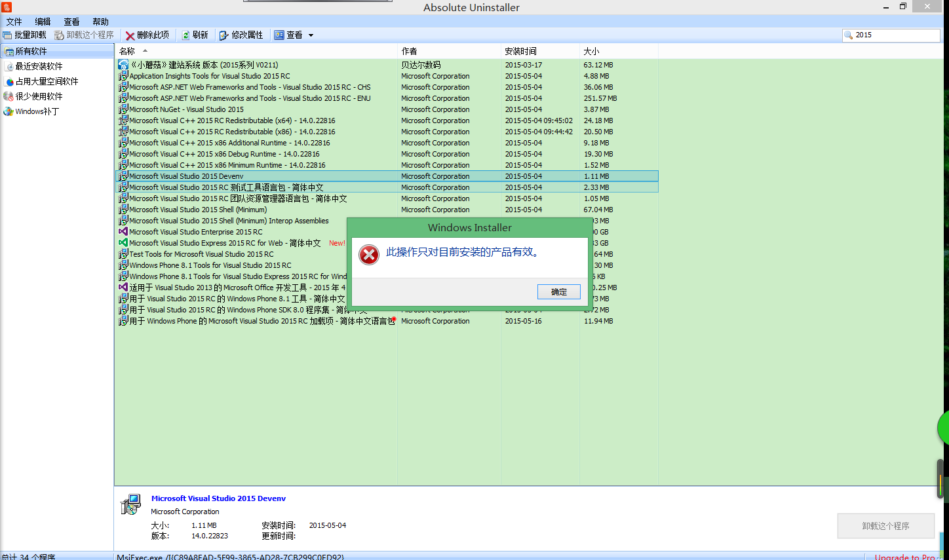
Task: Select Visual C++ 2015 x86 Additional Runtime row
Action: click(387, 143)
